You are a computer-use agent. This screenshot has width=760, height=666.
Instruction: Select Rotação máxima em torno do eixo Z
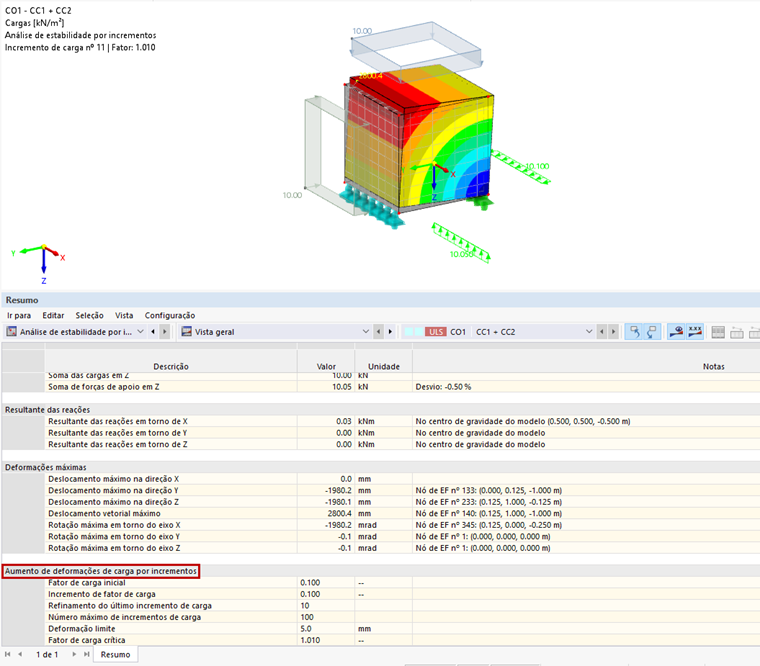(x=380, y=548)
